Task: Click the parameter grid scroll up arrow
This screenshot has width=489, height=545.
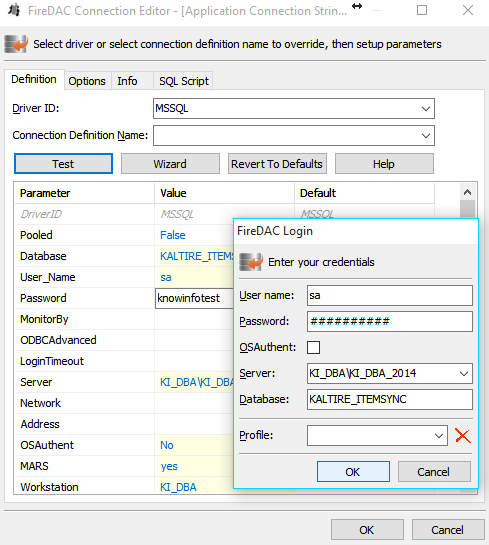Action: (467, 192)
